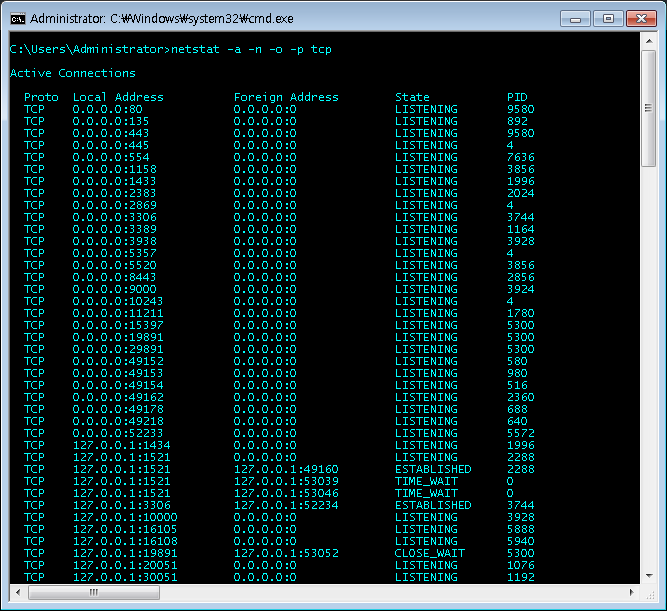Click local address 0.0.0.0:15397
Viewport: 667px width, 611px height.
(118, 325)
